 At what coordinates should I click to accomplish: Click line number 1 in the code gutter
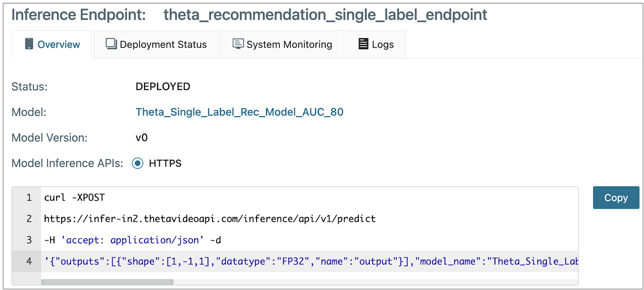point(29,197)
